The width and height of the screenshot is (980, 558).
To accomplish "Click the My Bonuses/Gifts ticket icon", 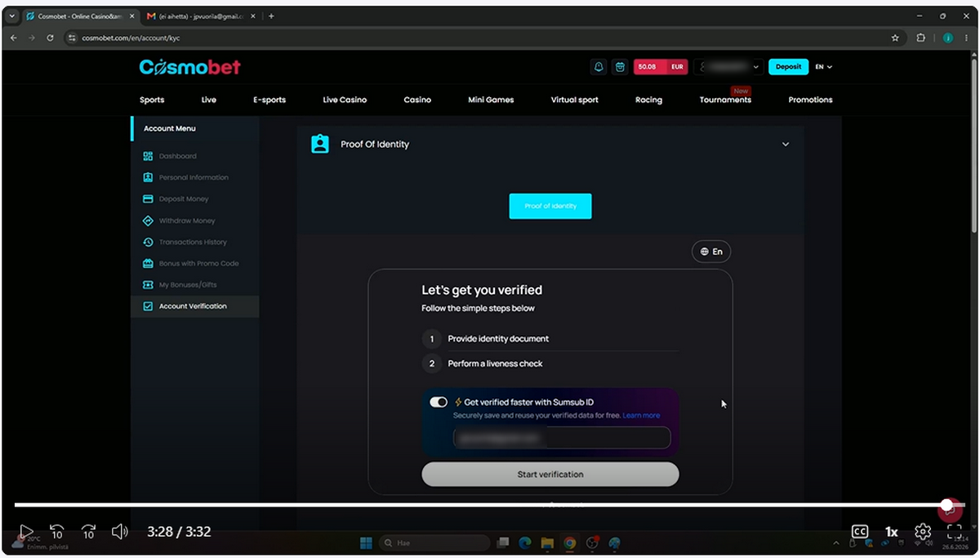I will (148, 284).
